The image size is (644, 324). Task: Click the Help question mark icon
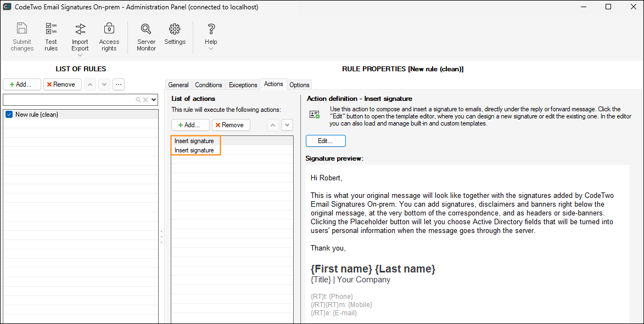(211, 29)
